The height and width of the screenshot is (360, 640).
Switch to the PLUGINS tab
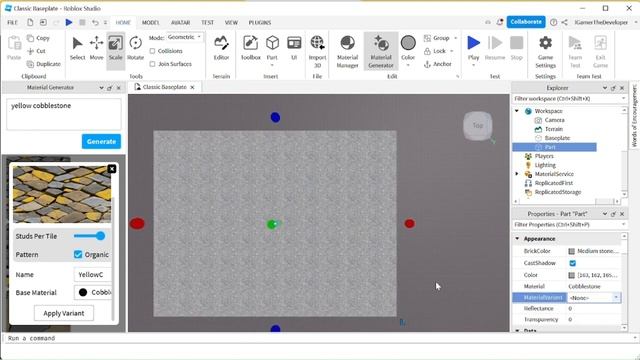coord(260,22)
